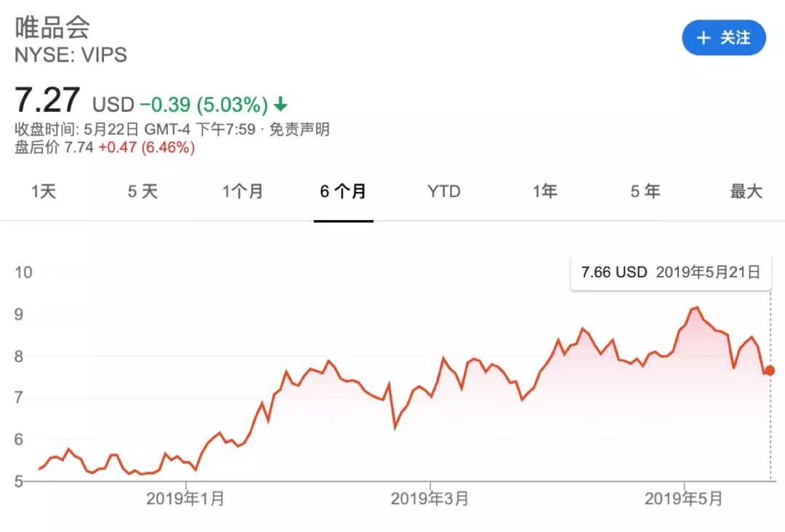The image size is (785, 532).
Task: Click the 唯品会 company title
Action: [x=53, y=28]
